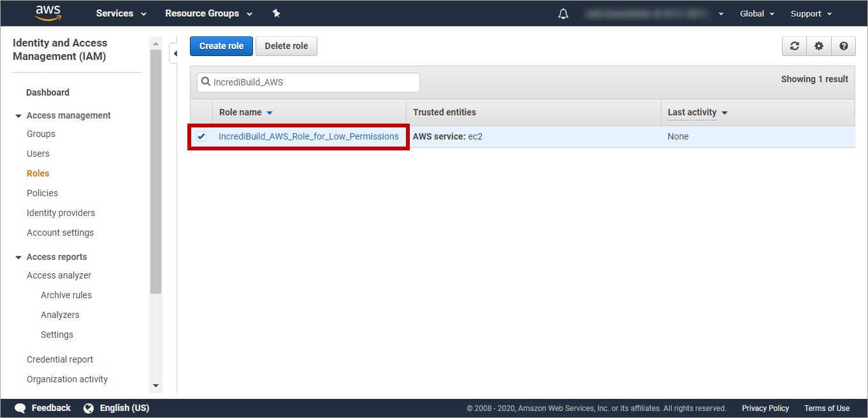Uncheck the IncrediBuild_AWS_Role_for_Low_Permissions row checkbox
This screenshot has height=418, width=868.
pos(201,136)
